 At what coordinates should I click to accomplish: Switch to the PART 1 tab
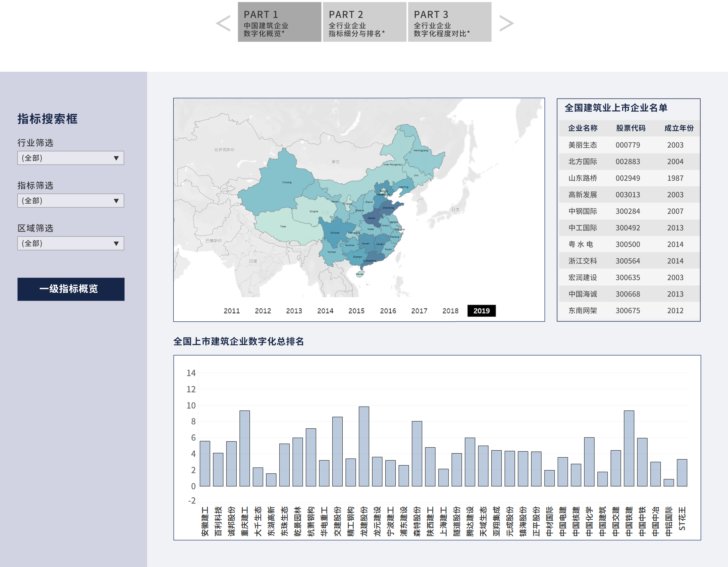279,22
